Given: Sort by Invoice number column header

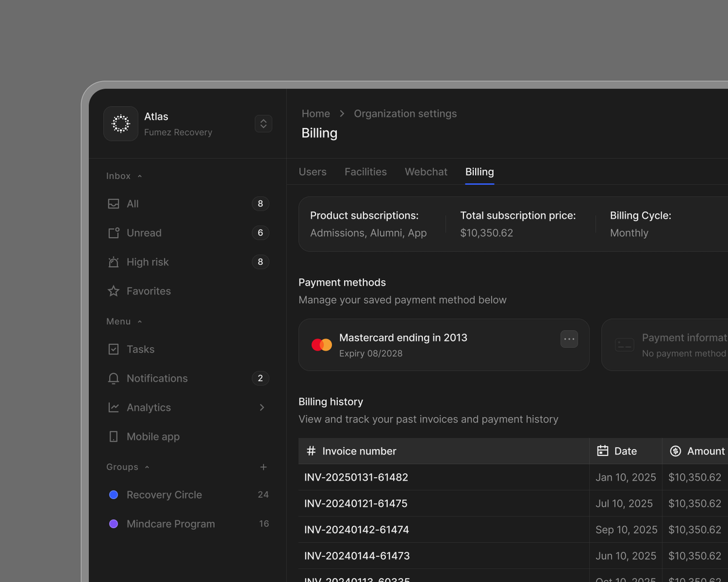Looking at the screenshot, I should point(444,451).
